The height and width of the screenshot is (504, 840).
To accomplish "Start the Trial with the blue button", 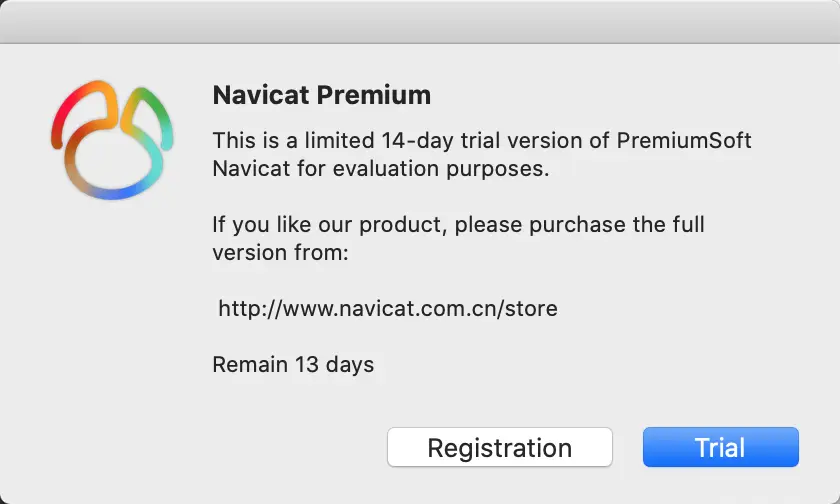I will coord(720,447).
